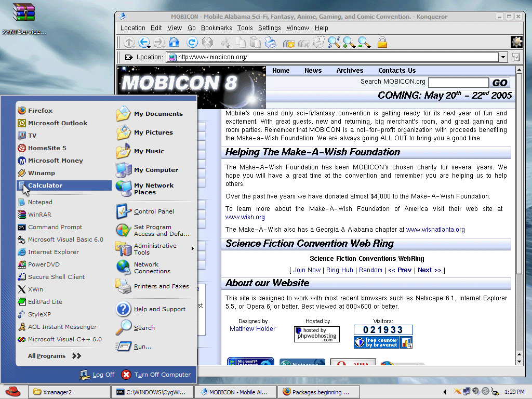Zoom in with the magnifier plus icon
The image size is (532, 399).
tap(349, 43)
